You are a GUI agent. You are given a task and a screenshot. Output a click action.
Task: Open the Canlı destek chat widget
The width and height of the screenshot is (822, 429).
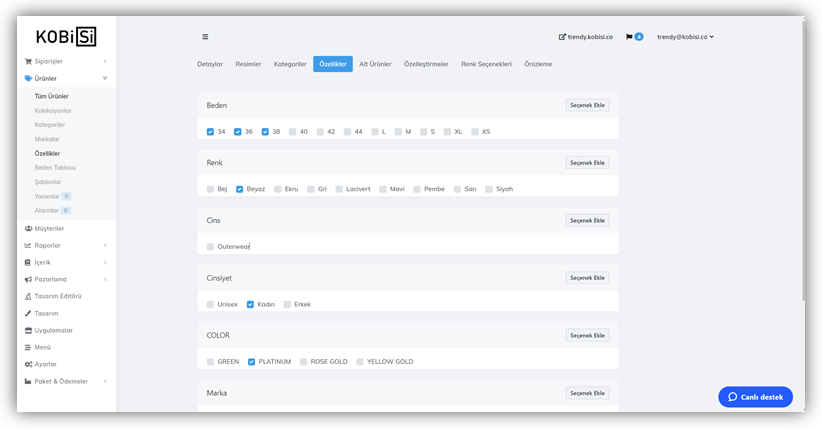(x=755, y=397)
